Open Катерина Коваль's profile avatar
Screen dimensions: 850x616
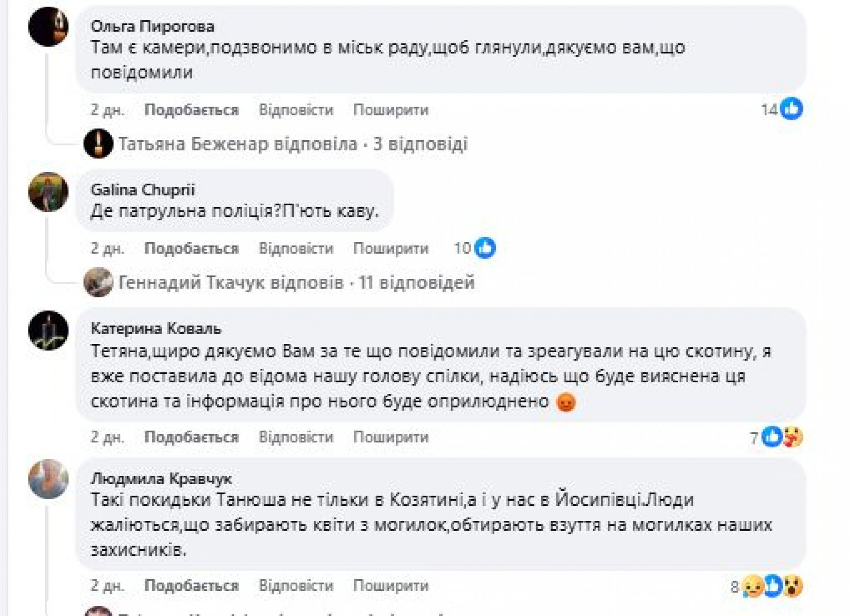tap(48, 330)
